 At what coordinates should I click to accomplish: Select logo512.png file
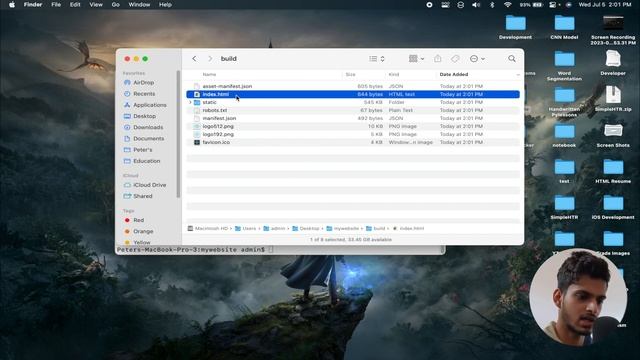(x=353, y=126)
